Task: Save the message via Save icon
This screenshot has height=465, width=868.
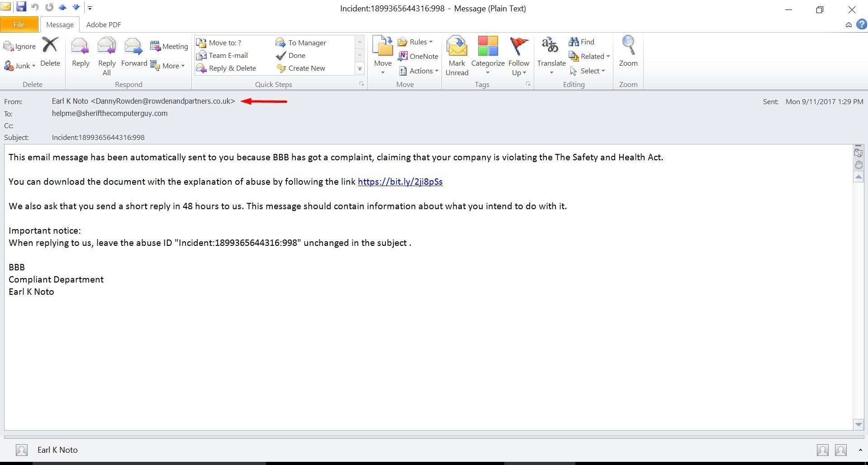Action: 21,7
